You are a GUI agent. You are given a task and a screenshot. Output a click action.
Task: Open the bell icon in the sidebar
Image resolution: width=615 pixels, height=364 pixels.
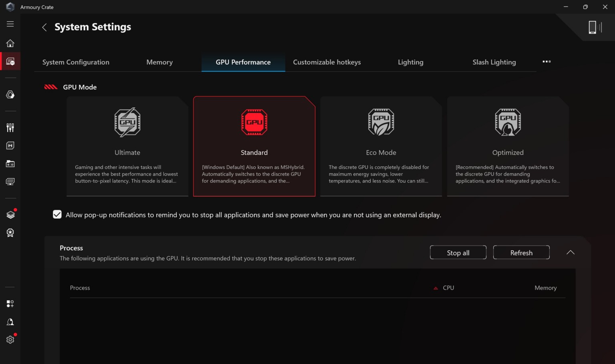10,322
